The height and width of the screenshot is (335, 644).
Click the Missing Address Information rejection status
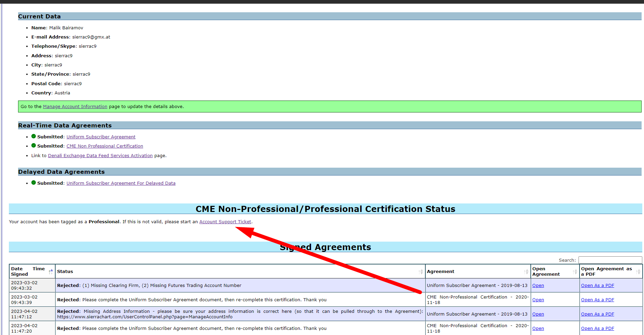[x=240, y=314]
